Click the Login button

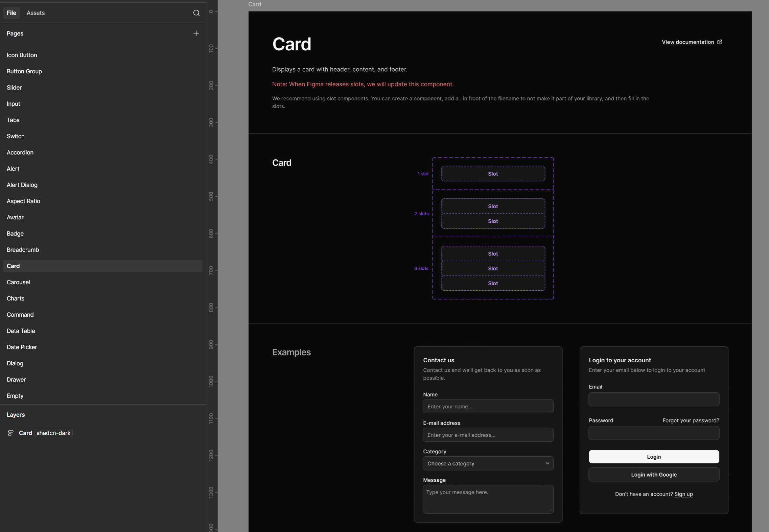[x=653, y=457]
